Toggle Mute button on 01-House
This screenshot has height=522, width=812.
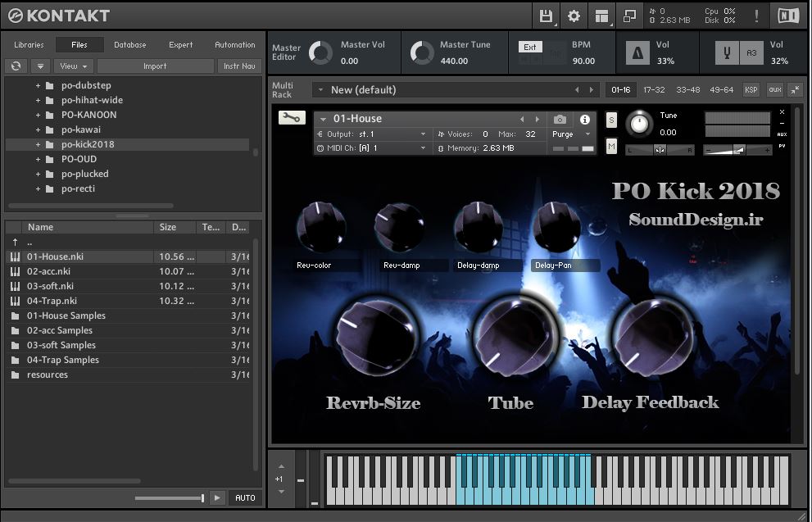[x=611, y=147]
